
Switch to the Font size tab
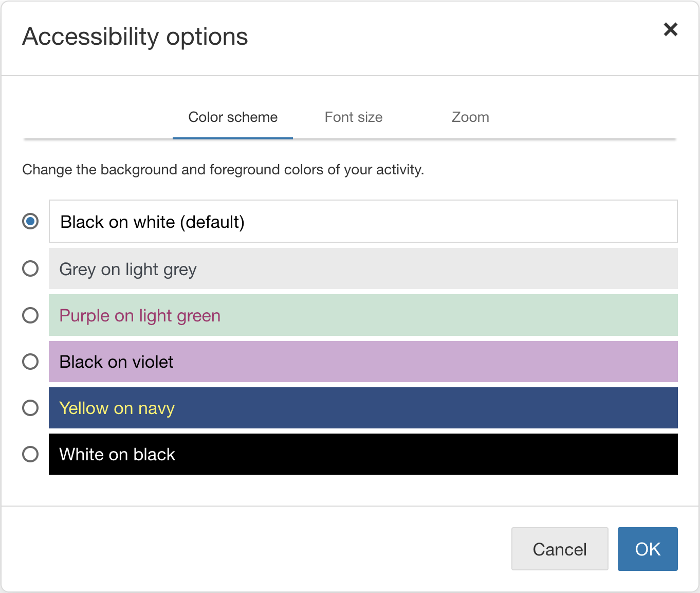click(x=353, y=117)
